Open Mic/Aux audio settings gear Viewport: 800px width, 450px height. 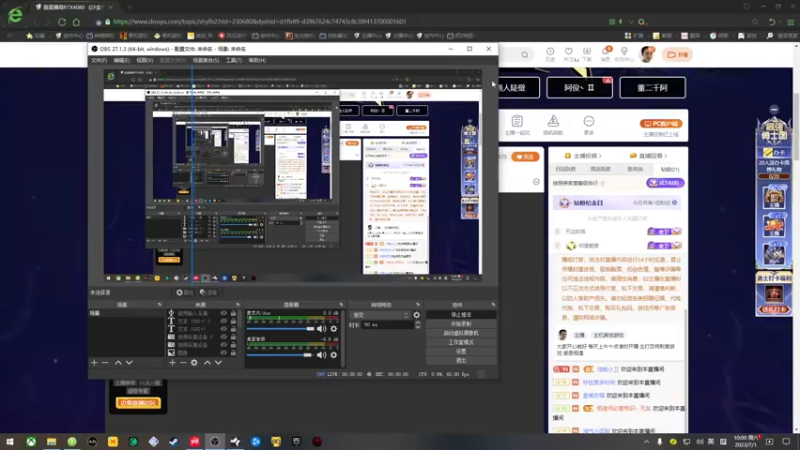(334, 329)
